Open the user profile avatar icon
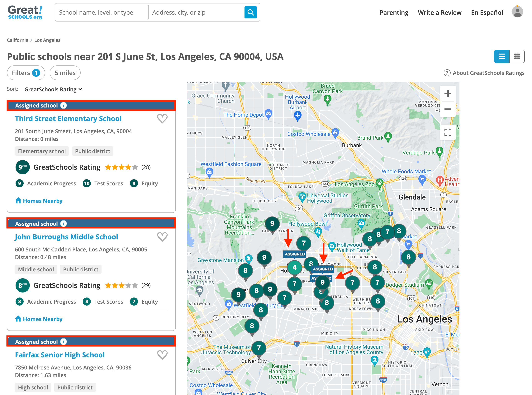 click(517, 12)
